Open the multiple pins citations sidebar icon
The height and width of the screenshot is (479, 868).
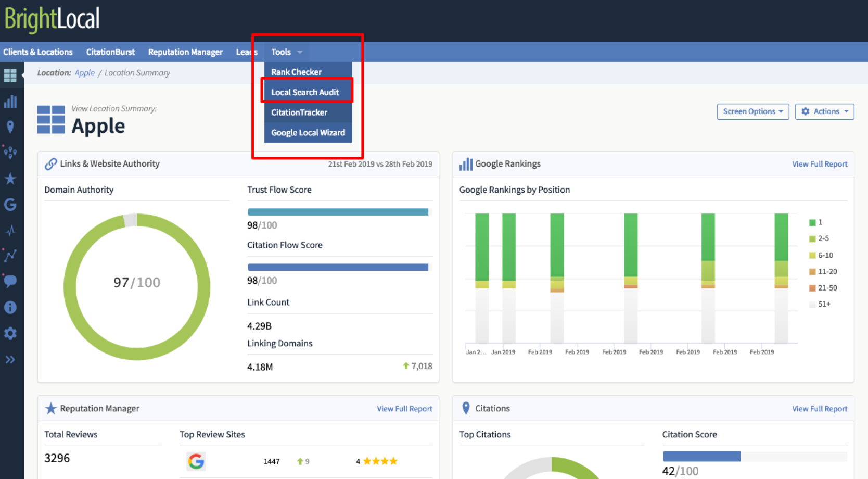[x=10, y=153]
